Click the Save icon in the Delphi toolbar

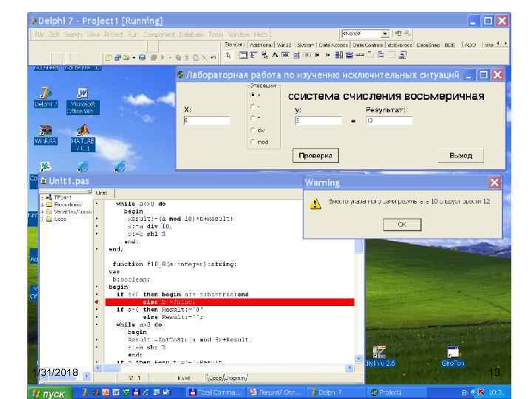[142, 58]
